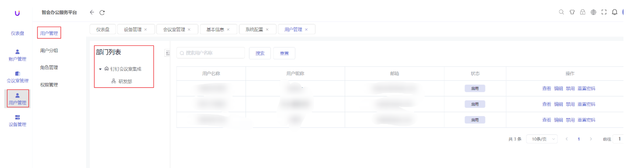Image resolution: width=644 pixels, height=168 pixels.
Task: Switch to the 仪表盘 tab
Action: point(103,30)
